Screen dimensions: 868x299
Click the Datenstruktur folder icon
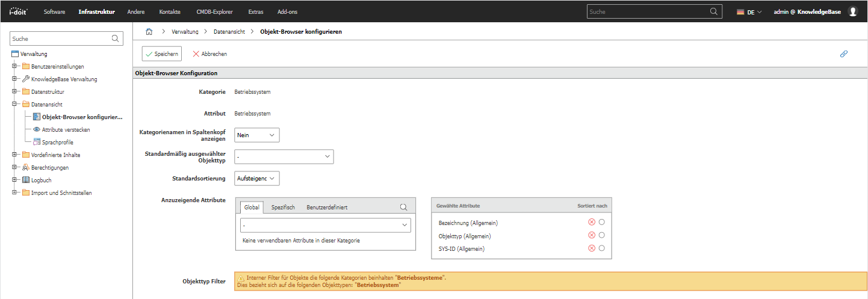tap(26, 91)
